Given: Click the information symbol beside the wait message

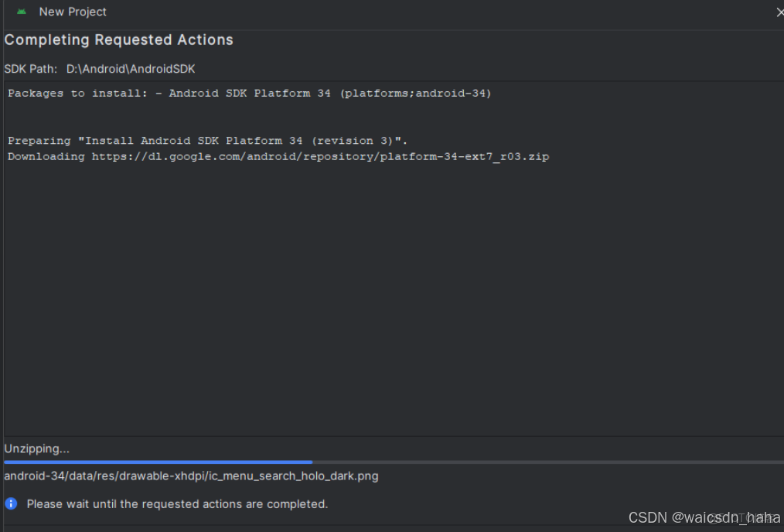Looking at the screenshot, I should point(10,503).
